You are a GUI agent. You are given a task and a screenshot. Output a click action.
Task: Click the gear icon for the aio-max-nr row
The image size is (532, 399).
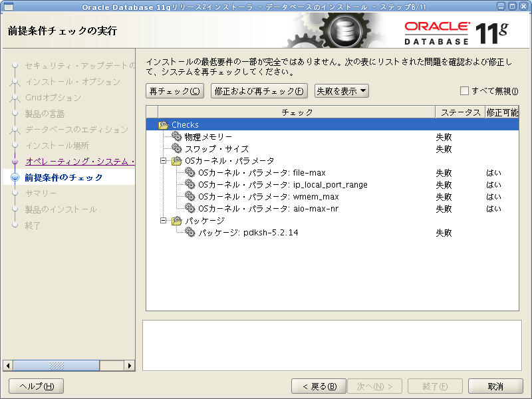tap(190, 208)
